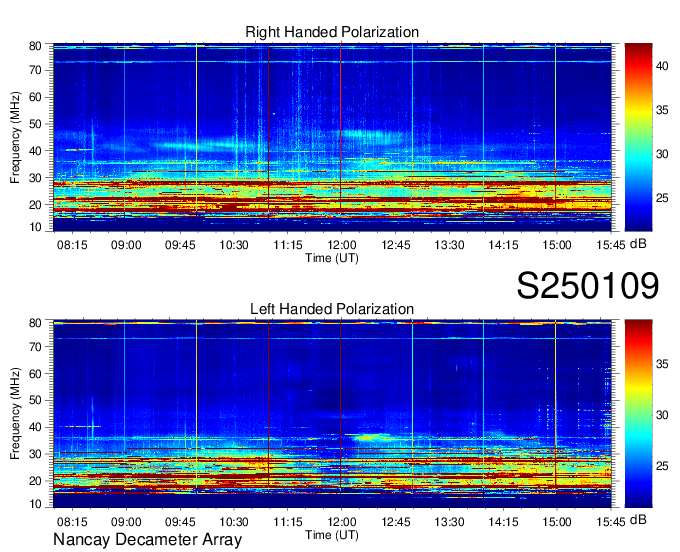680x552 pixels.
Task: Click 13:30 tick under Right Handed plot
Action: pos(449,245)
